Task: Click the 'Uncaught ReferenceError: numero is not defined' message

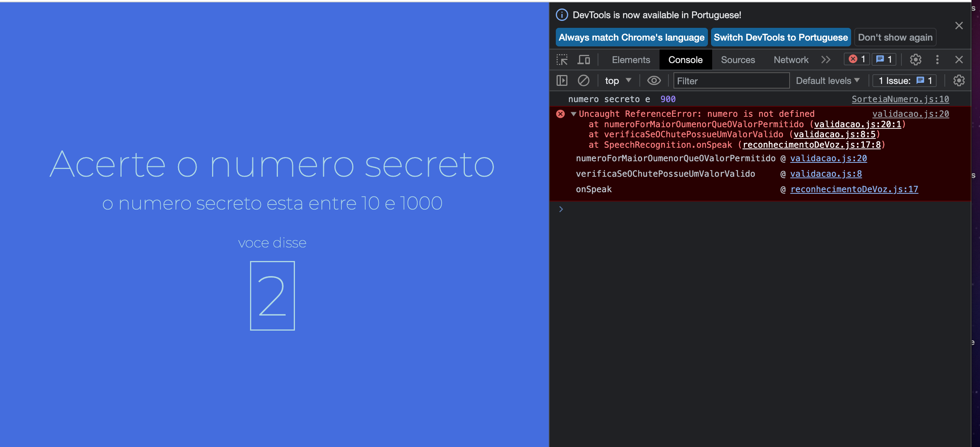Action: (x=697, y=114)
